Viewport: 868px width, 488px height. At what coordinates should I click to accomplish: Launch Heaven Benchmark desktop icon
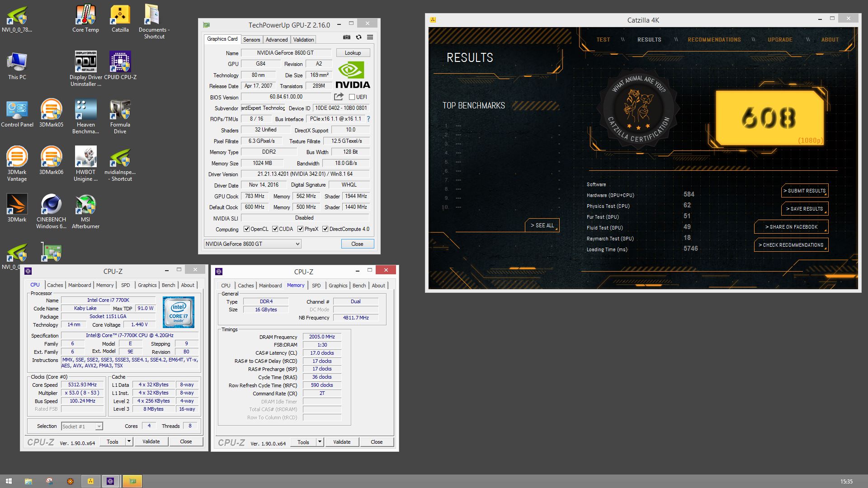85,117
